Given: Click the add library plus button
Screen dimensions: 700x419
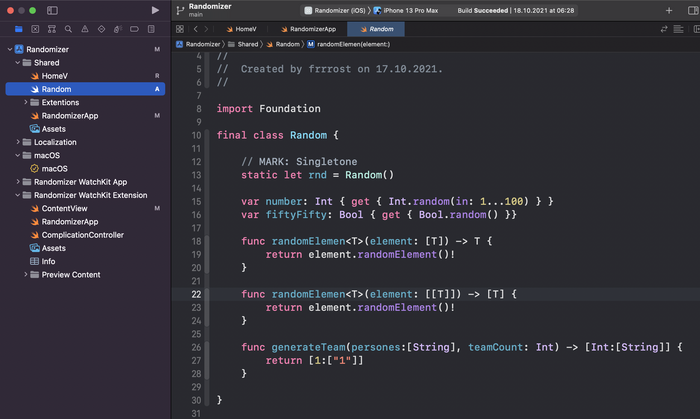Looking at the screenshot, I should (x=669, y=10).
